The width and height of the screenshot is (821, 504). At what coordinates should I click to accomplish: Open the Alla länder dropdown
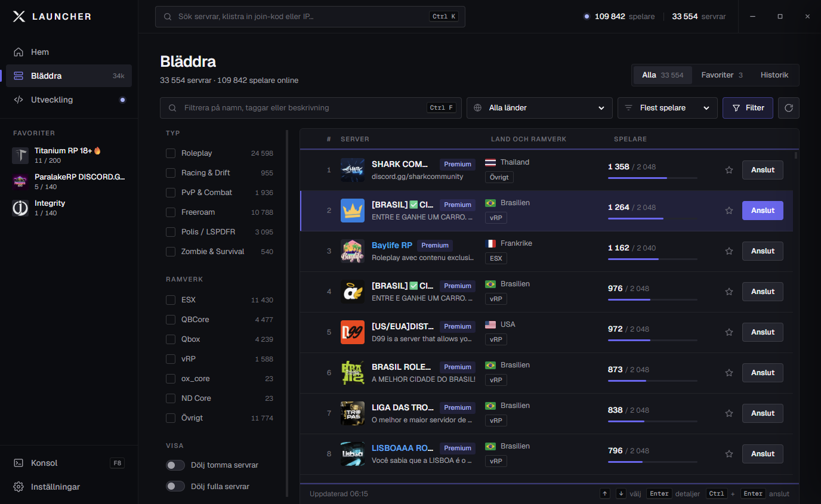(539, 108)
